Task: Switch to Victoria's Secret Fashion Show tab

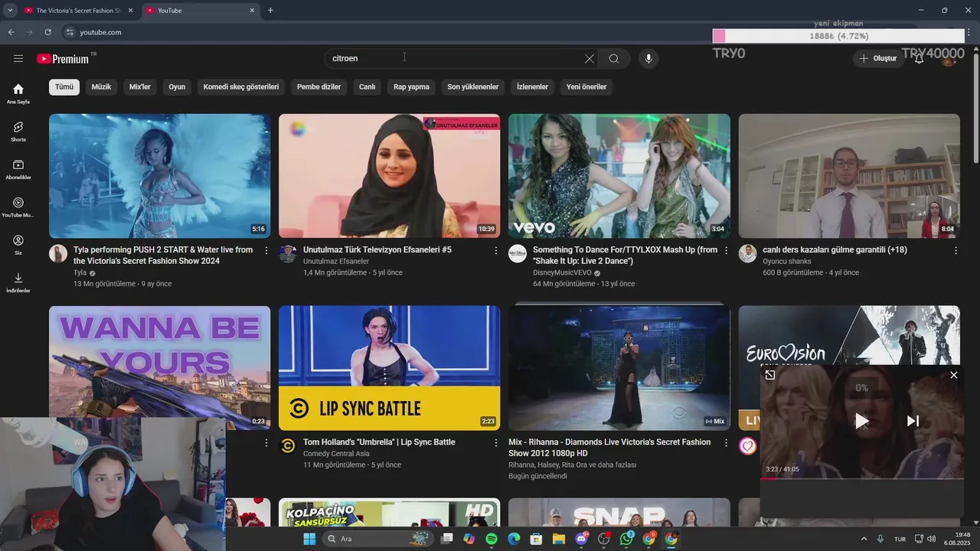Action: click(77, 11)
